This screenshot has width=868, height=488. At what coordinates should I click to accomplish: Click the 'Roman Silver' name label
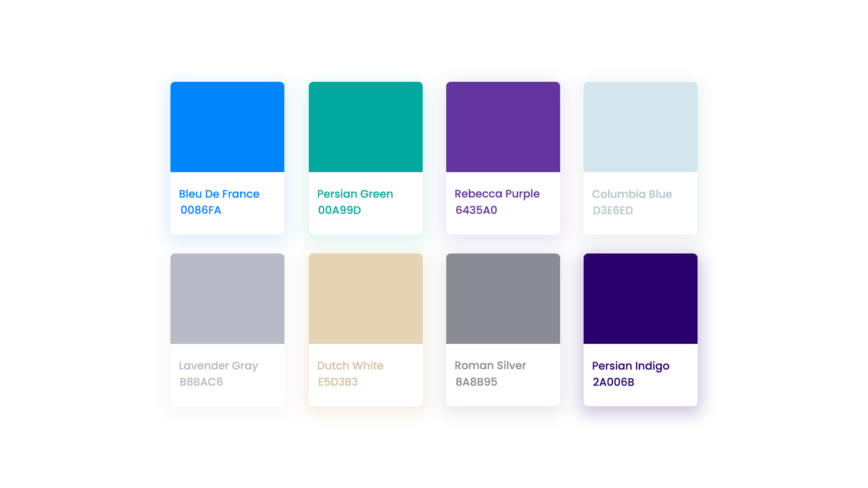[x=491, y=366]
